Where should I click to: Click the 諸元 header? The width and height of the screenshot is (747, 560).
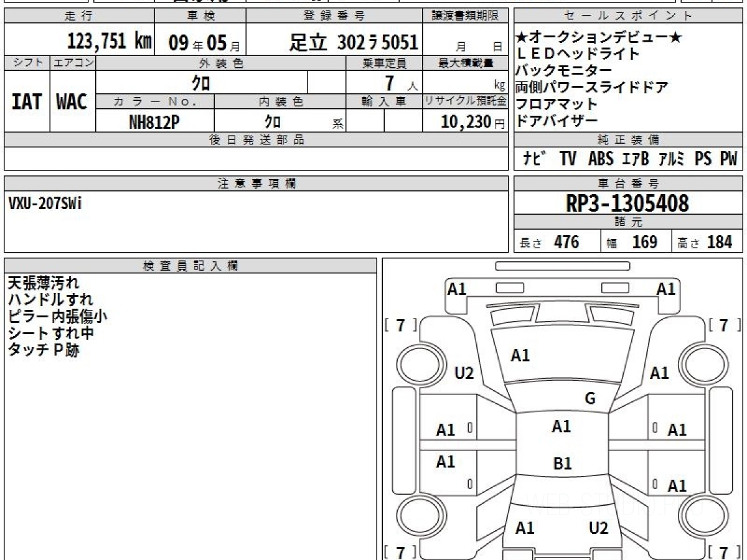[x=628, y=222]
